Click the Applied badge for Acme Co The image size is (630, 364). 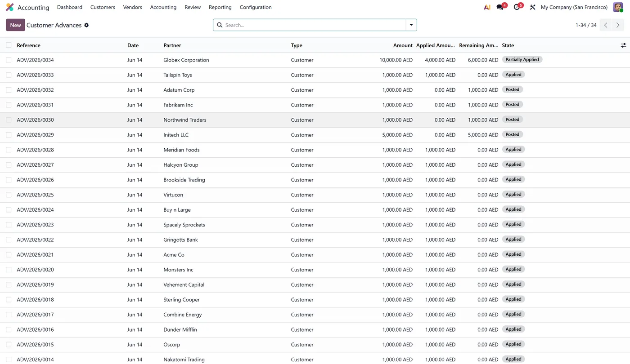(513, 254)
